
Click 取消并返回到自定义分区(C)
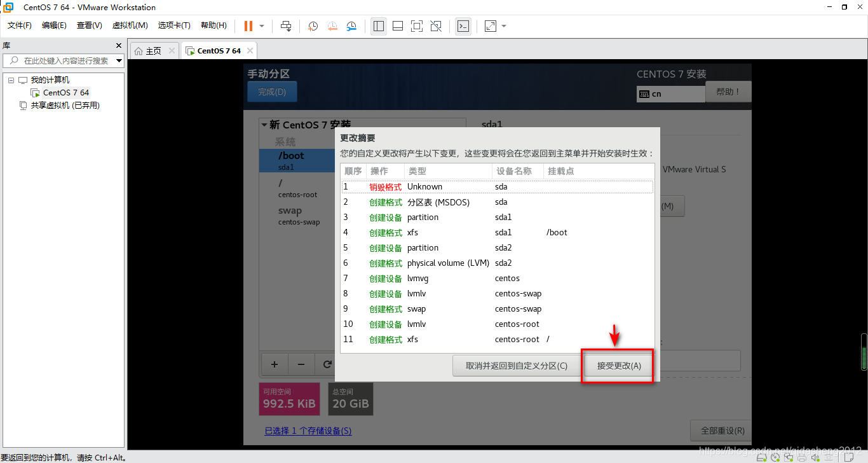tap(517, 366)
